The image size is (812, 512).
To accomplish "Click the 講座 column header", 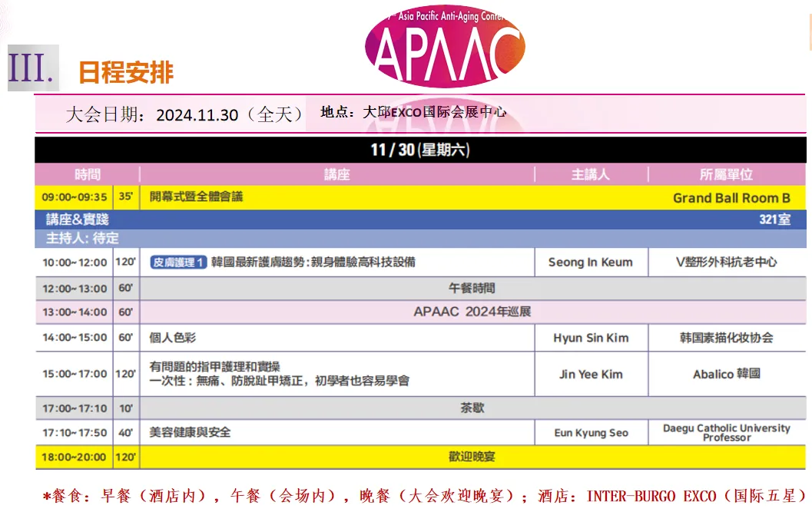I will tap(337, 174).
